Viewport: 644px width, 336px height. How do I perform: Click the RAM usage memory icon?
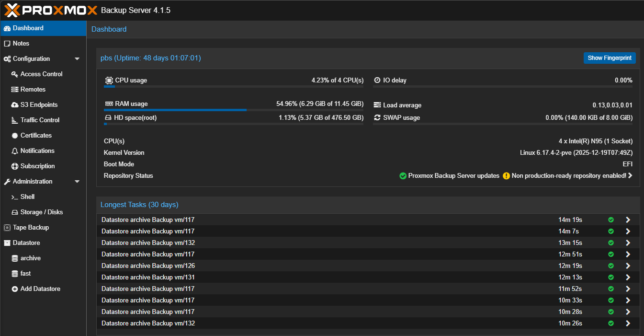coord(109,104)
